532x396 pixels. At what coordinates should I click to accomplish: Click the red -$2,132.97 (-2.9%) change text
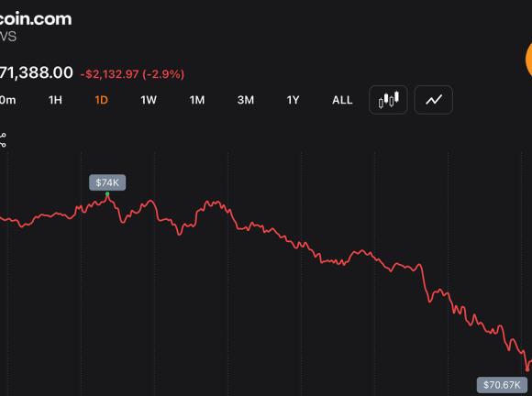132,74
